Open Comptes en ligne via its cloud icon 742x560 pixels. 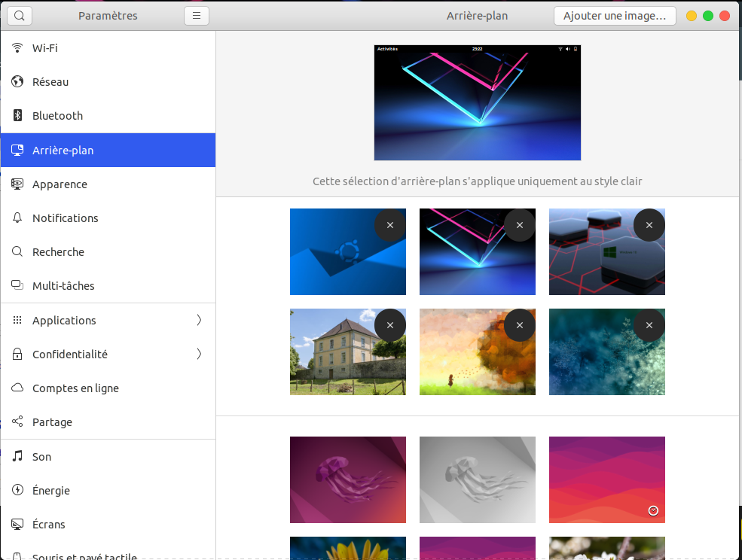pyautogui.click(x=17, y=388)
